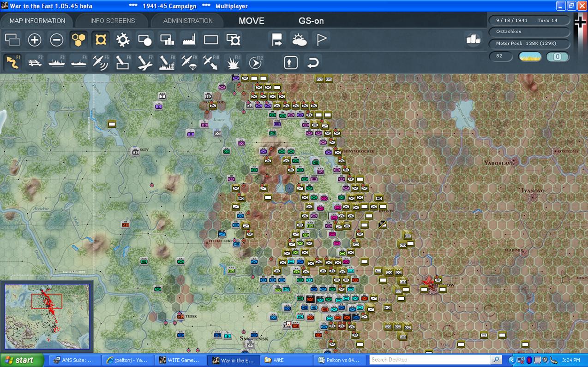
Task: Click the light blue 0 indicator pill
Action: tap(558, 57)
